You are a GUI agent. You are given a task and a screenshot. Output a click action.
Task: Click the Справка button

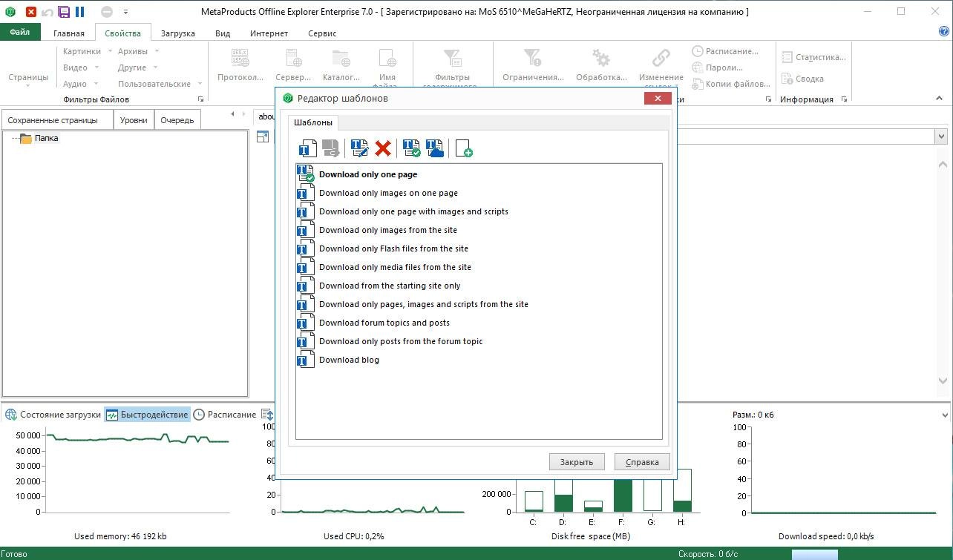(642, 462)
